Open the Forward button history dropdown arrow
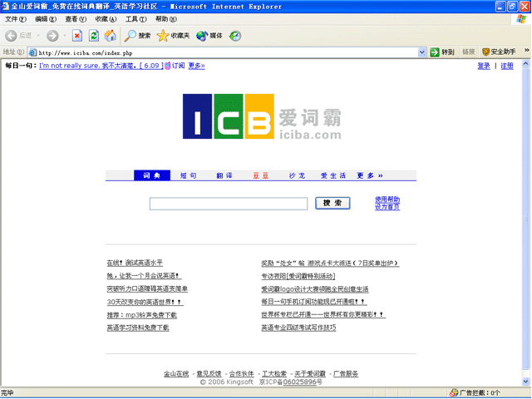This screenshot has width=532, height=399. 64,36
